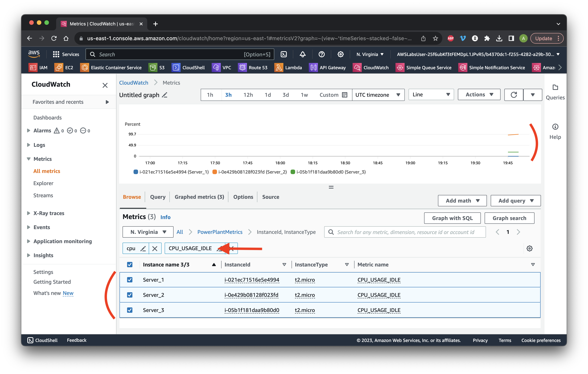The height and width of the screenshot is (374, 588).
Task: Open the Lambda shortcut in favorites bar
Action: (x=288, y=68)
